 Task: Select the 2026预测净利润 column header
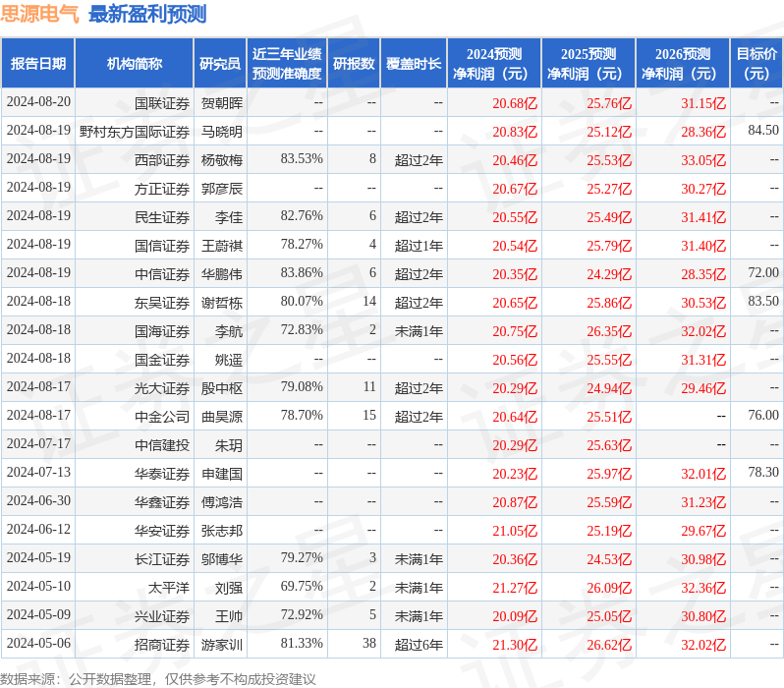683,64
